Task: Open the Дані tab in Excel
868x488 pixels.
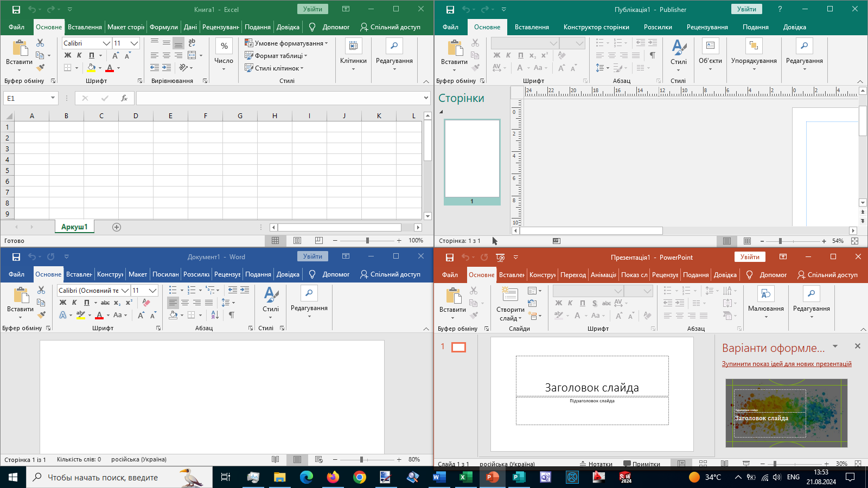Action: point(190,27)
